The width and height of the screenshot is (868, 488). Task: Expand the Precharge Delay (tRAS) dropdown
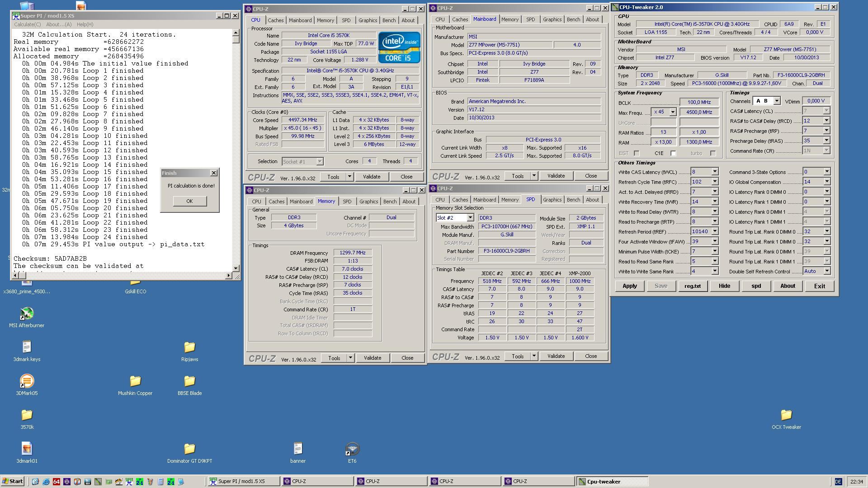pyautogui.click(x=826, y=141)
